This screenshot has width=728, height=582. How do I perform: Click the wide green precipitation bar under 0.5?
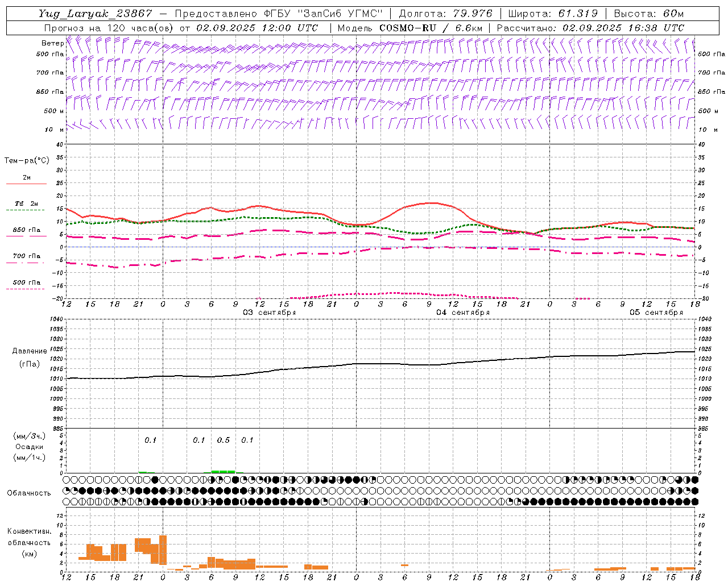click(223, 471)
